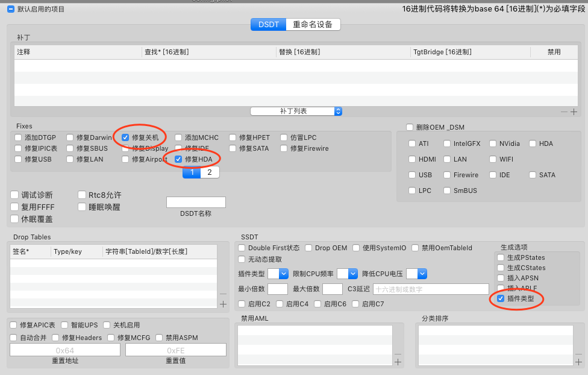The image size is (588, 375).
Task: Click the DSDT名称 input field
Action: point(196,202)
